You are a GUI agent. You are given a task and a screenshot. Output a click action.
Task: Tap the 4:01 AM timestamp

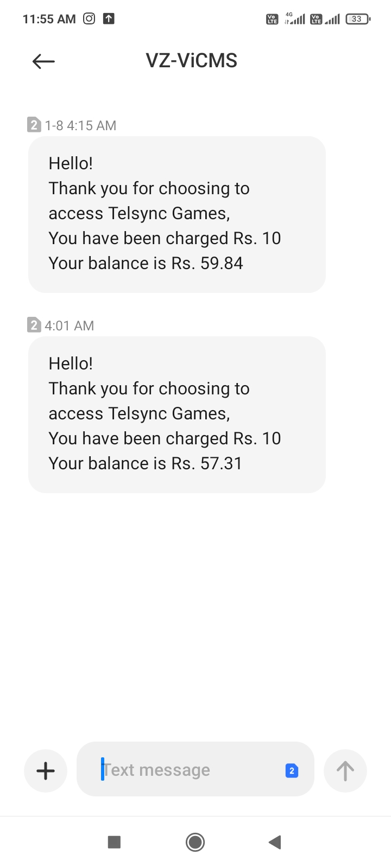[x=70, y=326]
